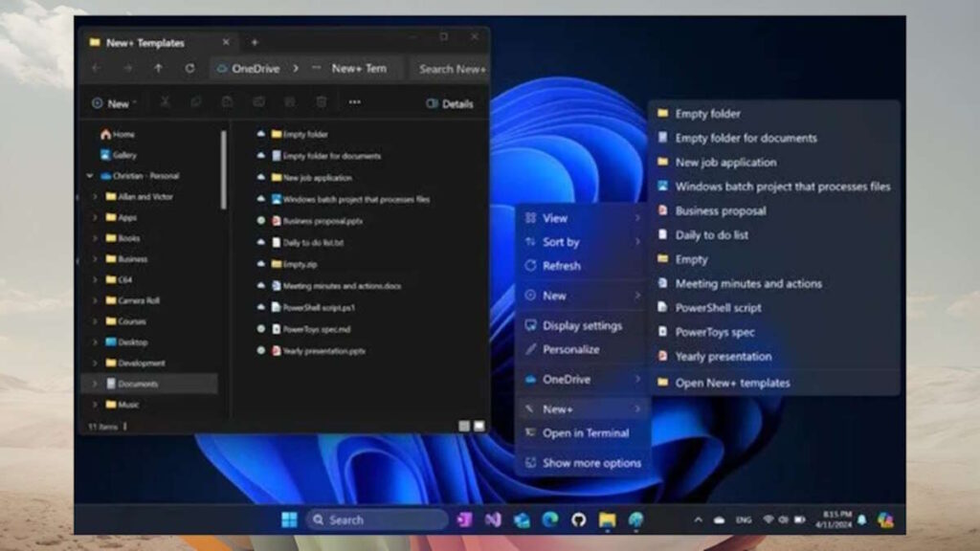Select the Empty.zip file
Viewport: 980px width, 551px height.
tap(295, 264)
